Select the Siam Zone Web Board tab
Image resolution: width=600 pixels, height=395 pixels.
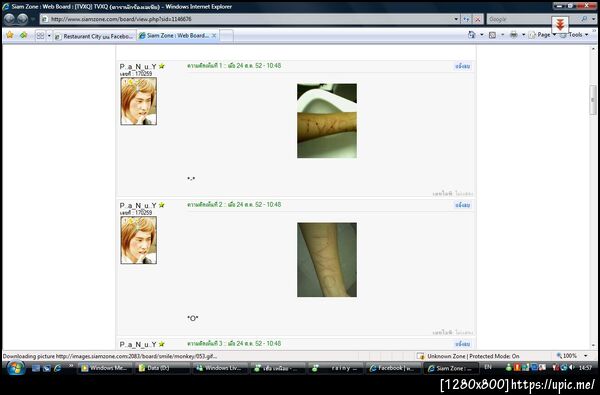[x=174, y=36]
